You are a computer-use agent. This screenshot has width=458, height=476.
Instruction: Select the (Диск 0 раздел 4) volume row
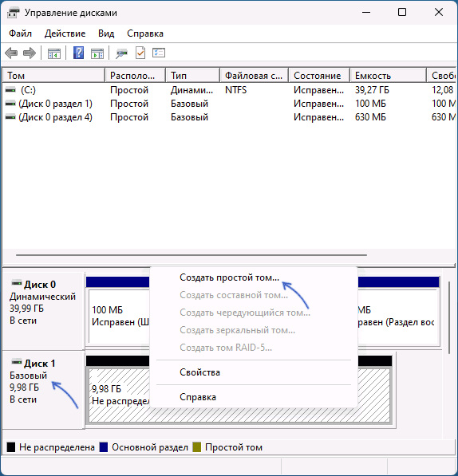click(x=229, y=117)
